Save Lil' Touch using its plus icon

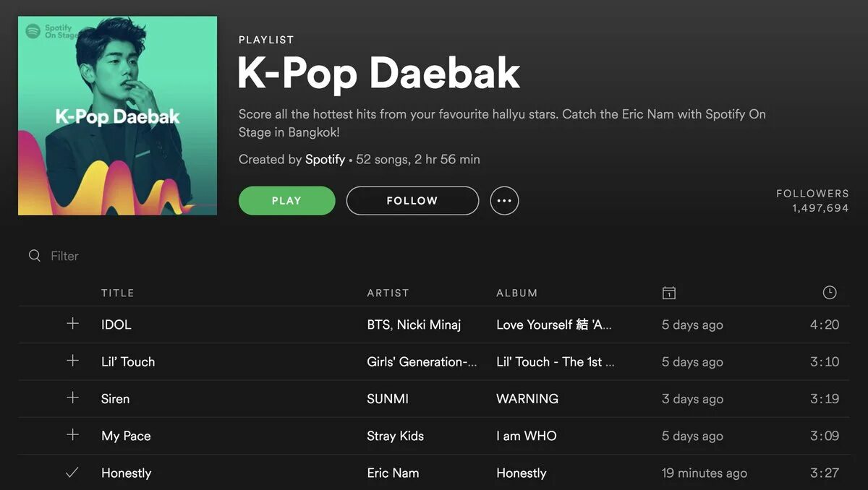(x=72, y=361)
